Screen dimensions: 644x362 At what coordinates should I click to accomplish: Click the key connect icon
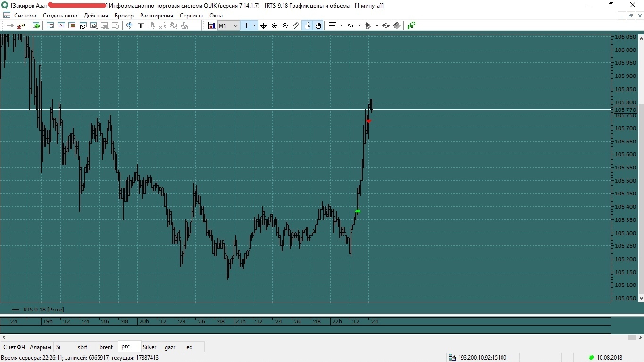click(10, 25)
